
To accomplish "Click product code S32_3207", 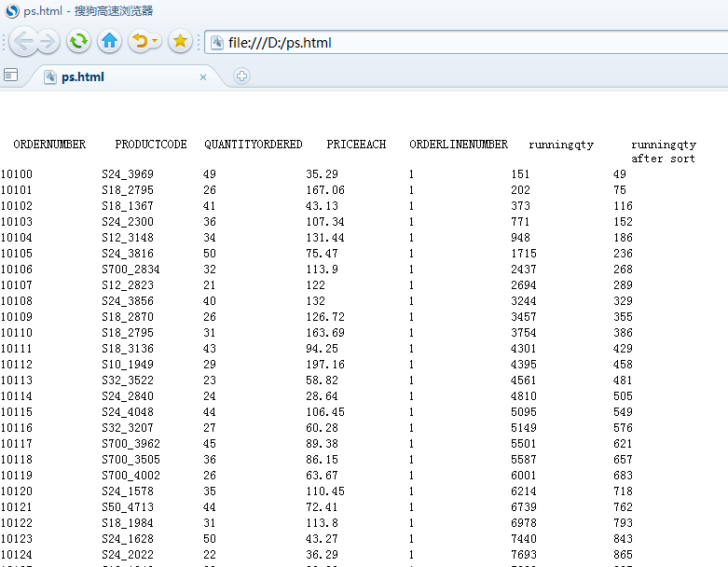I will point(128,428).
